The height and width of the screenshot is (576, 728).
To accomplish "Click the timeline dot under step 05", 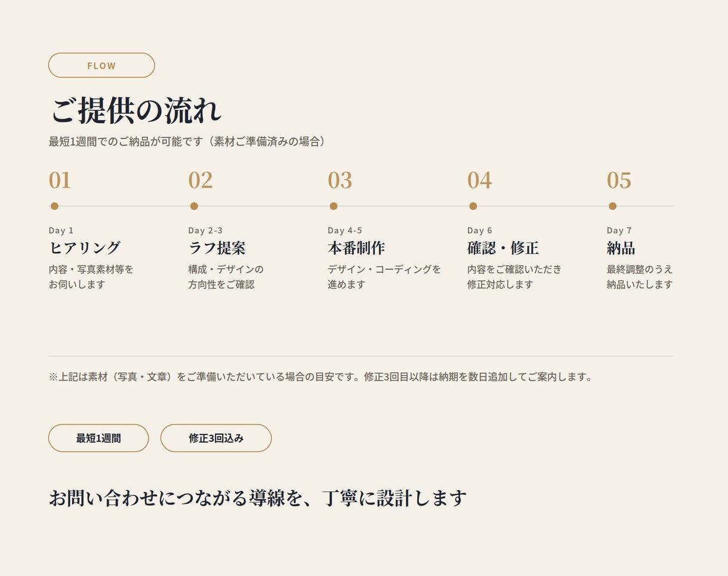I will click(x=613, y=206).
